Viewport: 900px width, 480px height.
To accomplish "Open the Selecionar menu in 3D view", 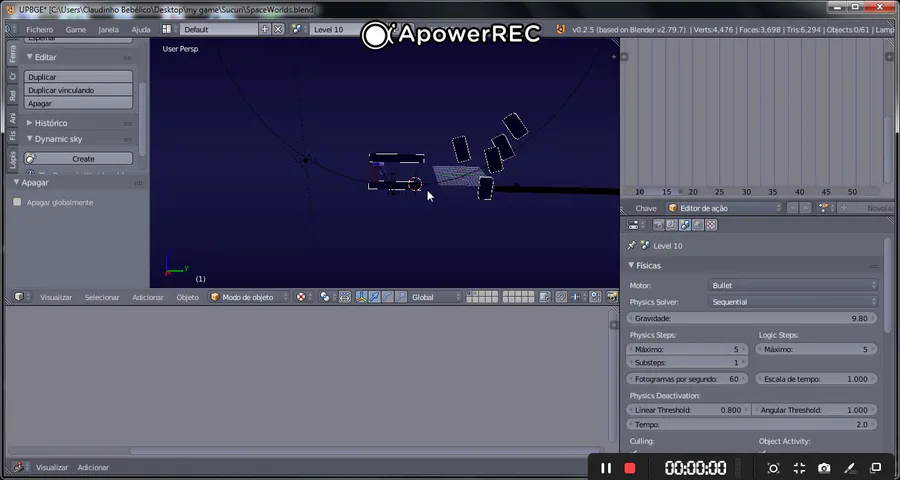I will coord(102,297).
